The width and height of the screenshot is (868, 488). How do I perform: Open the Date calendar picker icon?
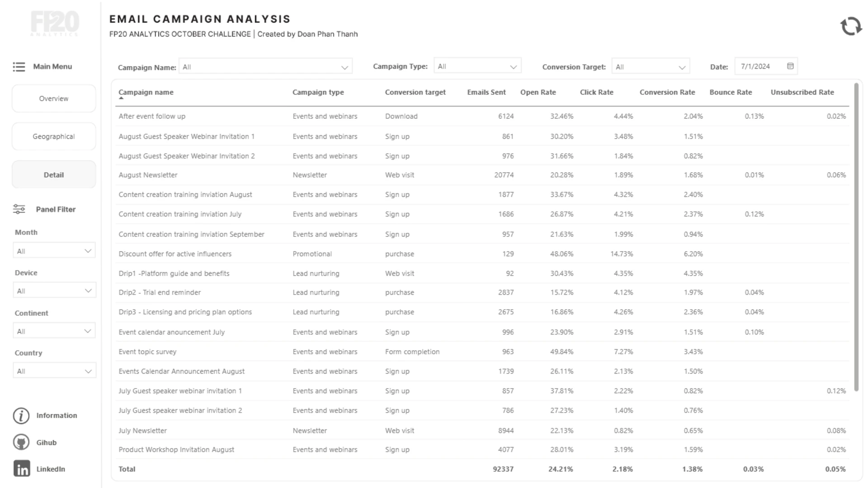[x=790, y=66]
